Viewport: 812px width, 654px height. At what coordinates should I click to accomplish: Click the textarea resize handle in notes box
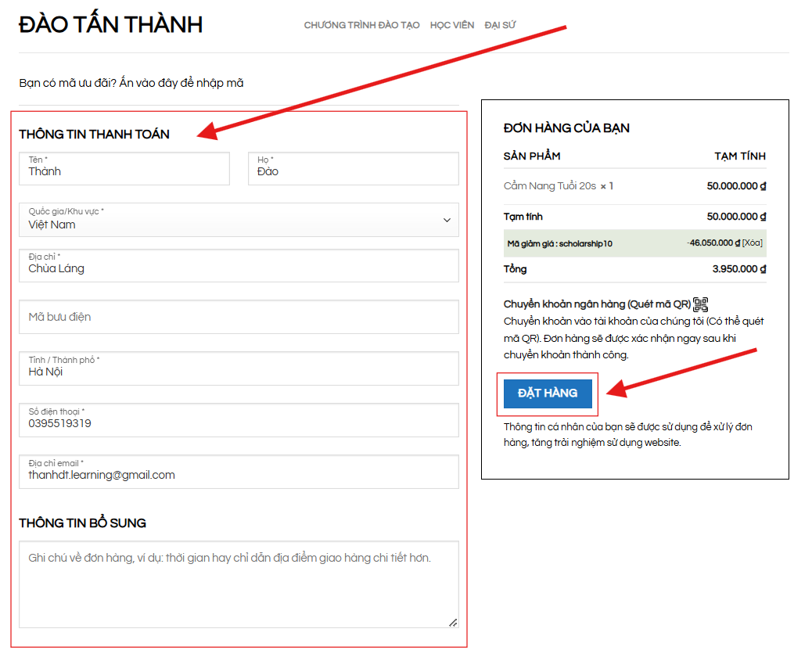[x=452, y=622]
